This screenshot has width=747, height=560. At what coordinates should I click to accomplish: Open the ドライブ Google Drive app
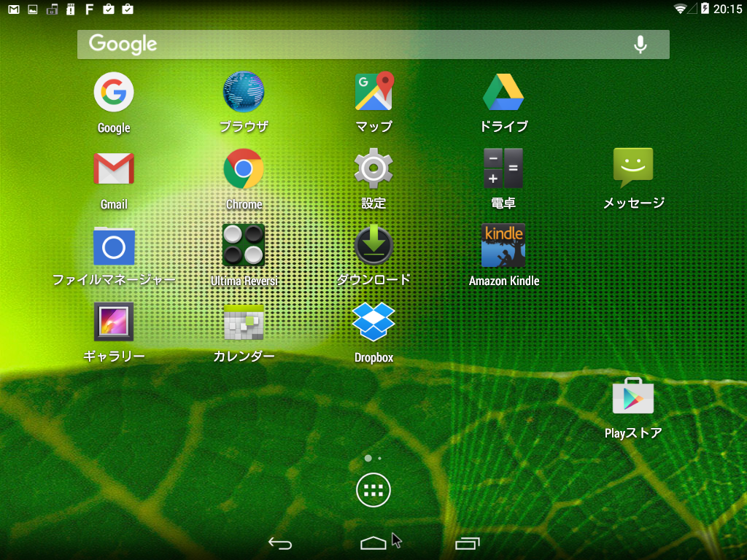pos(503,92)
